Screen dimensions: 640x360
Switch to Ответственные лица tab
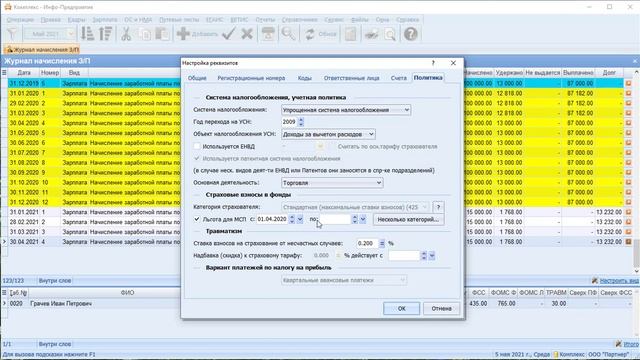pyautogui.click(x=351, y=78)
